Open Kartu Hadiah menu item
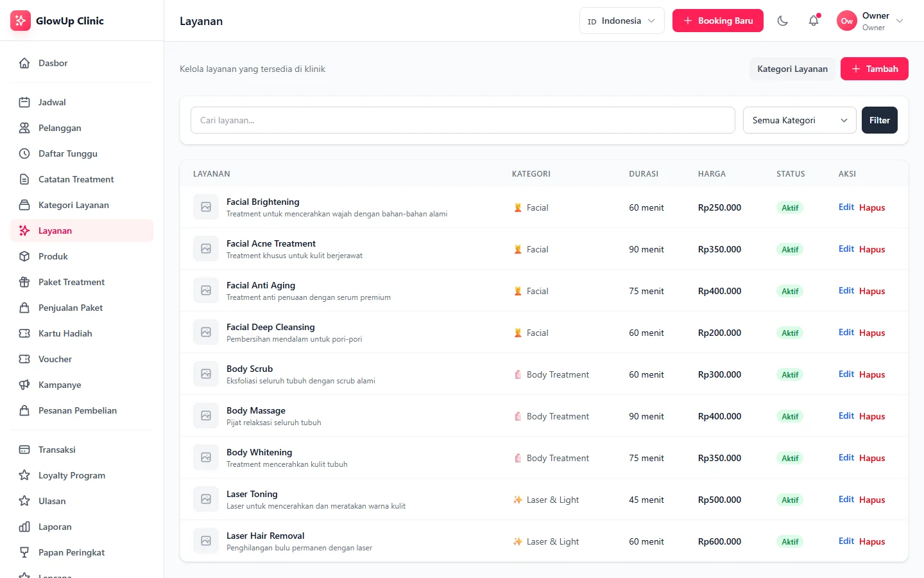Screen dimensions: 924x578 pos(81,333)
